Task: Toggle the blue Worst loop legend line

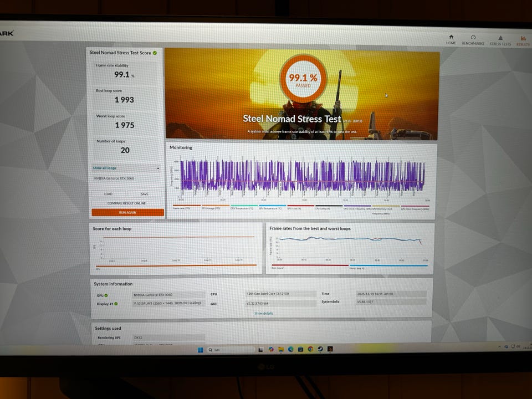Action: tap(388, 265)
